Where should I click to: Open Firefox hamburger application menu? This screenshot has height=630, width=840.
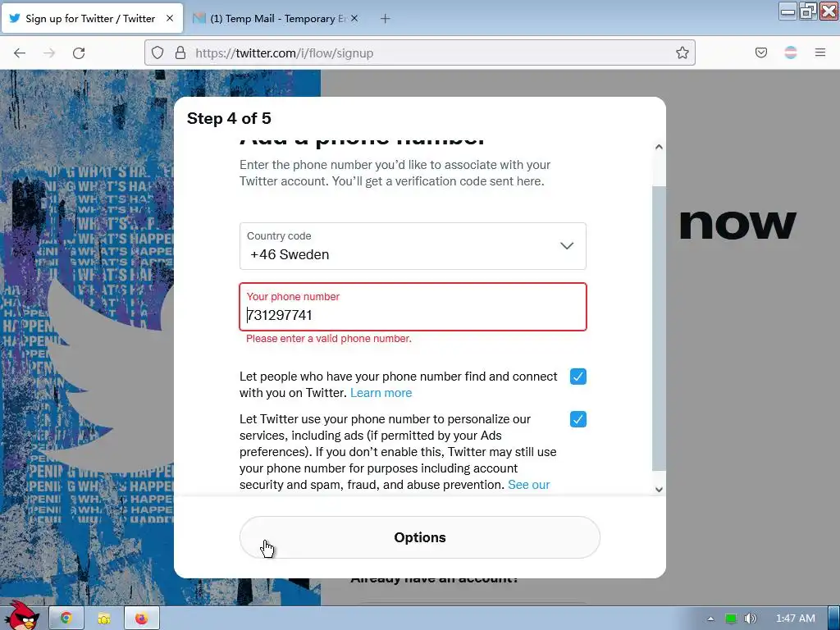[x=820, y=52]
